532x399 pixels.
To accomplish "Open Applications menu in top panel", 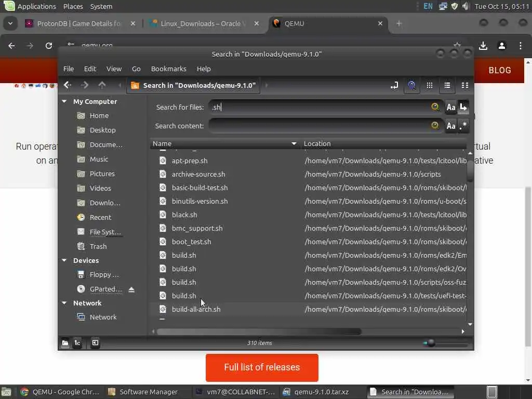I will [36, 6].
